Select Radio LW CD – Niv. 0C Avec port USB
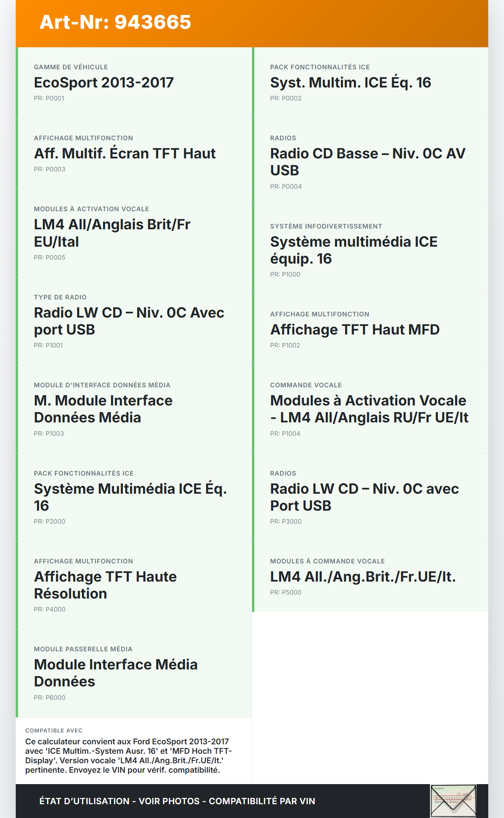The image size is (504, 818). (x=135, y=321)
